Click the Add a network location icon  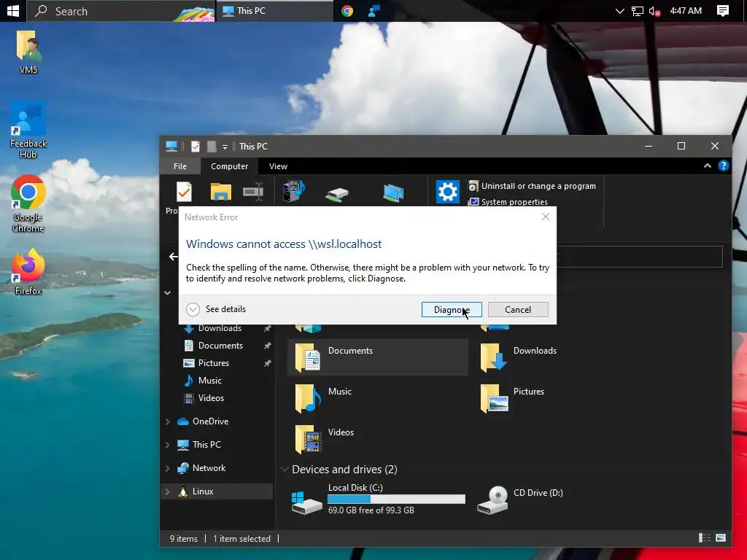coord(393,192)
